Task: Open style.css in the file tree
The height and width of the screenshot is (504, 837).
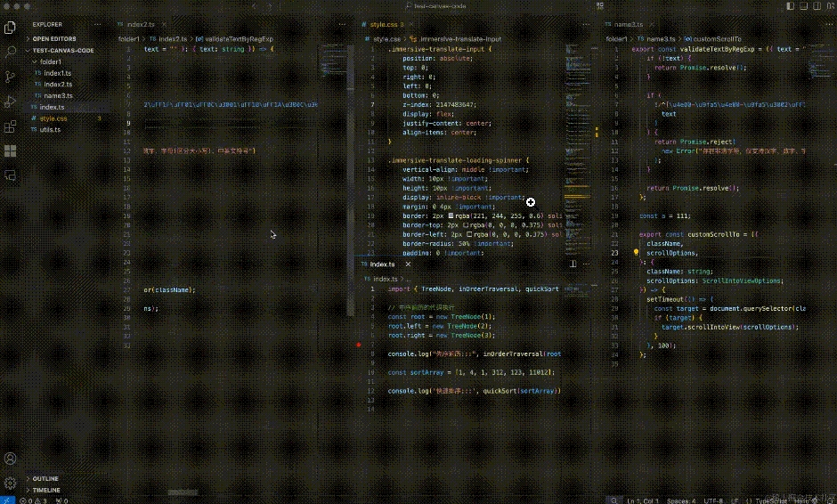Action: coord(53,118)
